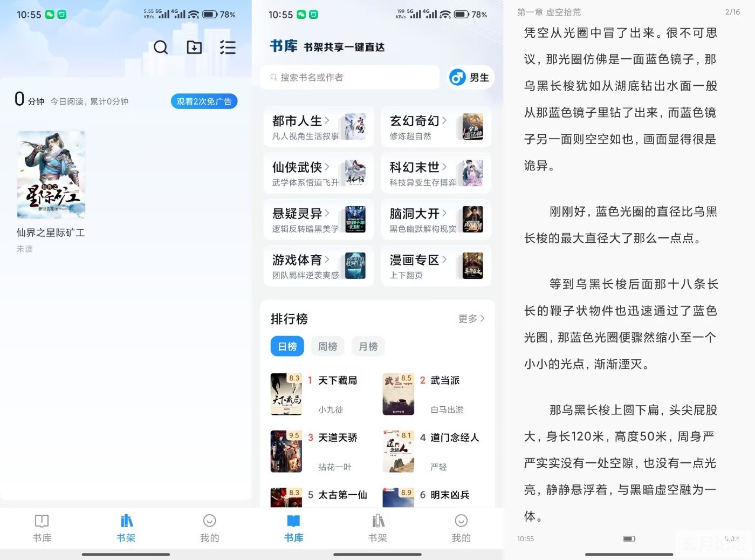Screen dimensions: 755x560
Task: Select 我的 tab in left screen bottom bar
Action: [x=210, y=528]
